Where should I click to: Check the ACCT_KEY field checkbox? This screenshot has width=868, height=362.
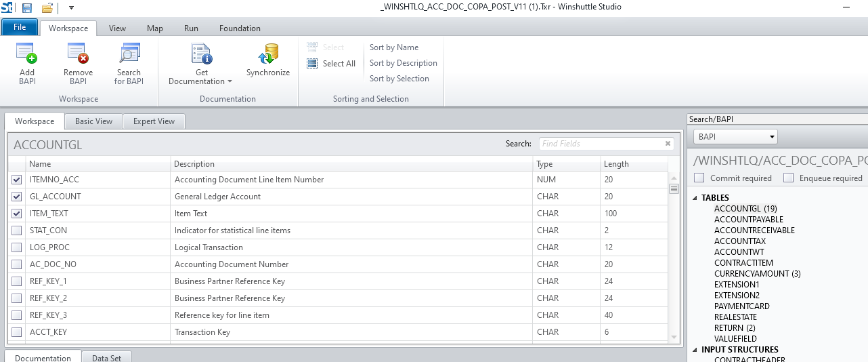[17, 332]
